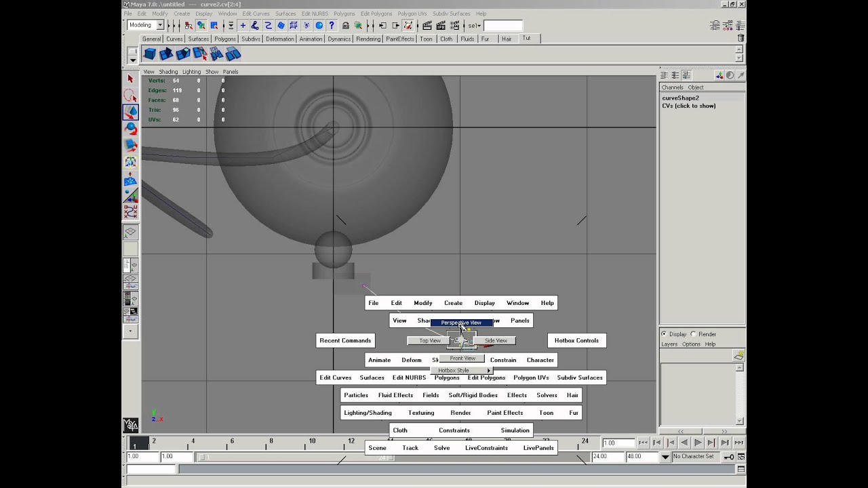Viewport: 868px width, 488px height.
Task: Click the Play forwards button
Action: pos(698,443)
